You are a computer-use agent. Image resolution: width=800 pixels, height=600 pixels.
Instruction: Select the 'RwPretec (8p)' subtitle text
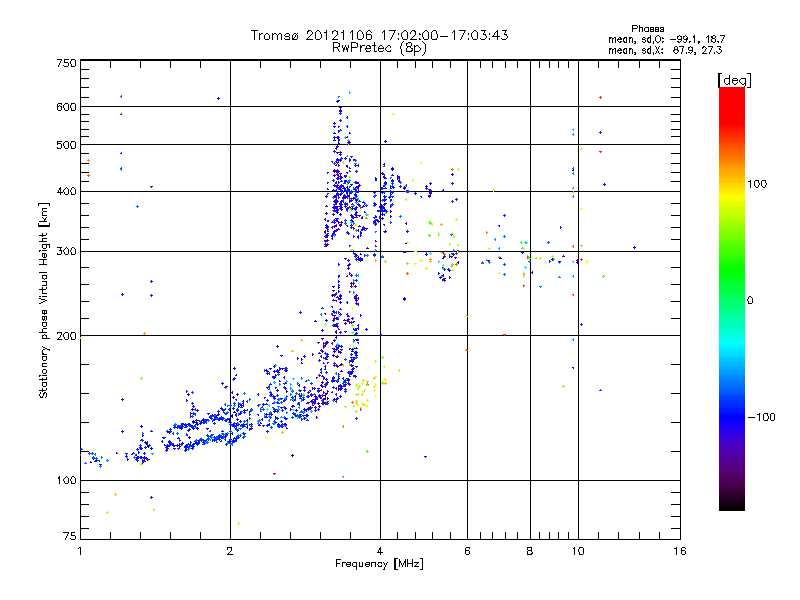pos(380,48)
